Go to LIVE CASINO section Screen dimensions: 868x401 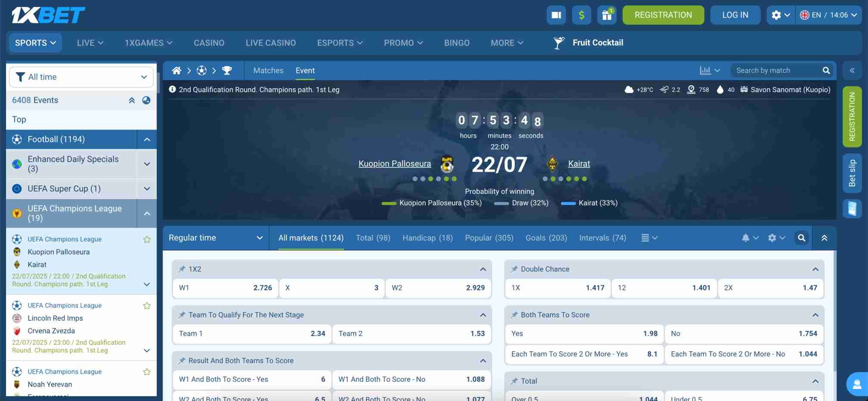click(x=271, y=43)
